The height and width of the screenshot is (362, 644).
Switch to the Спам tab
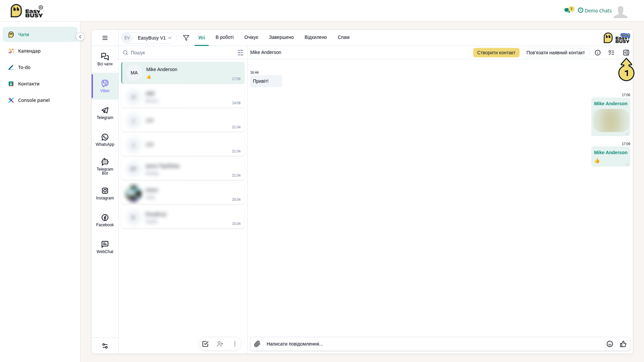[x=344, y=37]
